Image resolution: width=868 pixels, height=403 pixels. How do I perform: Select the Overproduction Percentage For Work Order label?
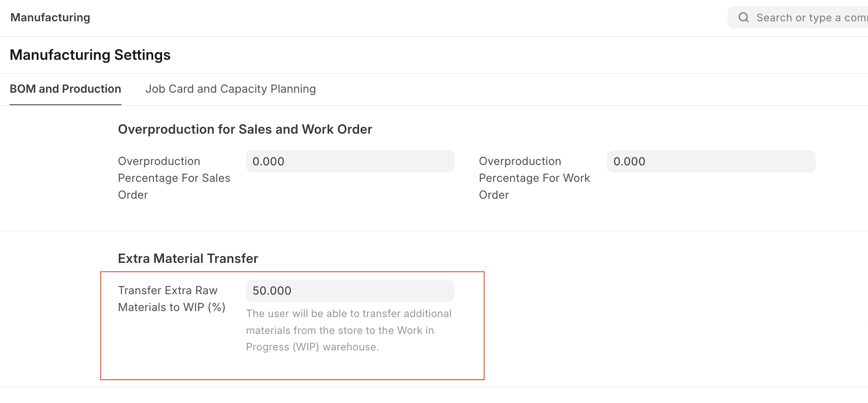(x=534, y=178)
